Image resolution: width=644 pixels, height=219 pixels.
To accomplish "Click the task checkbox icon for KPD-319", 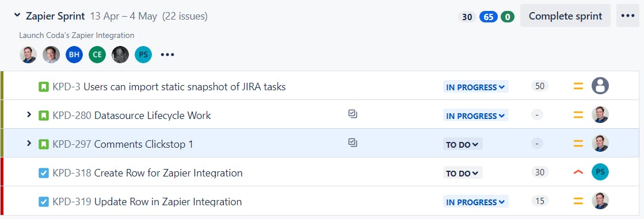I will (x=44, y=202).
